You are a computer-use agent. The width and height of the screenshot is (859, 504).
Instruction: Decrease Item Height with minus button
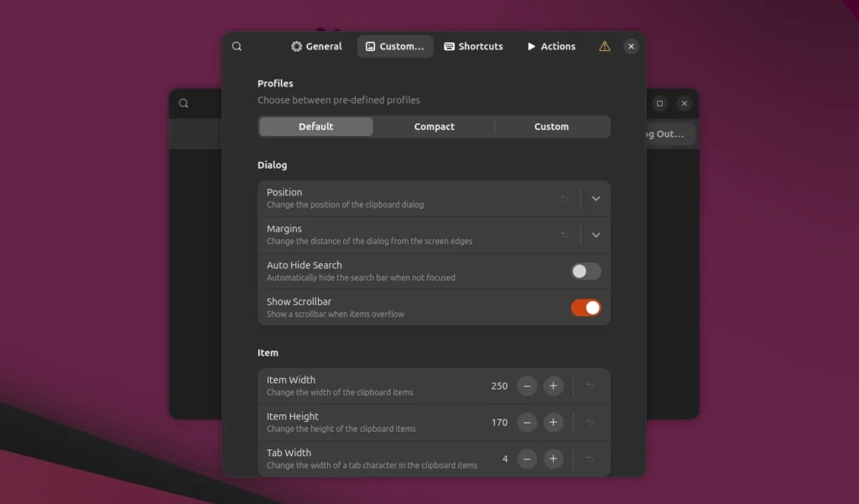click(527, 423)
